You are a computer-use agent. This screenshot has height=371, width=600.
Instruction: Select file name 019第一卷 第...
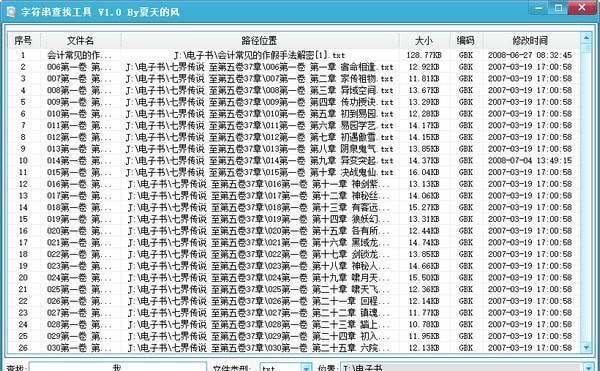(79, 219)
